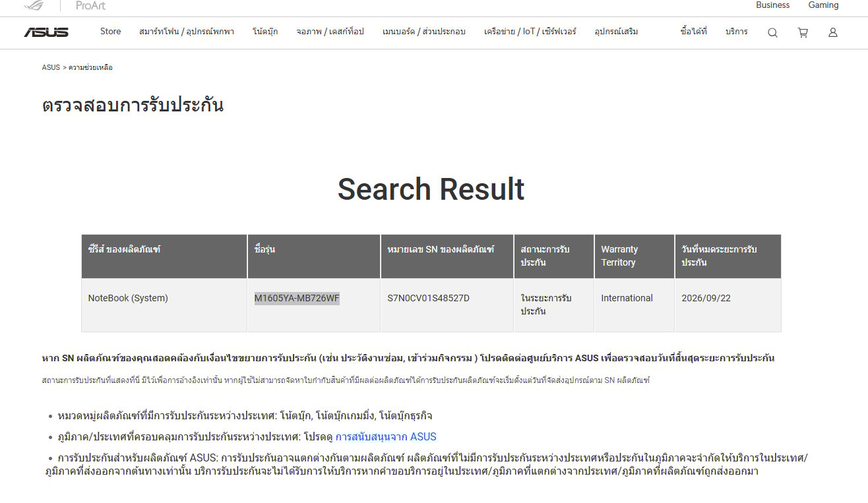Click model name M1605YA-MB726WF
Screen dimensions: 868x503
(x=297, y=298)
